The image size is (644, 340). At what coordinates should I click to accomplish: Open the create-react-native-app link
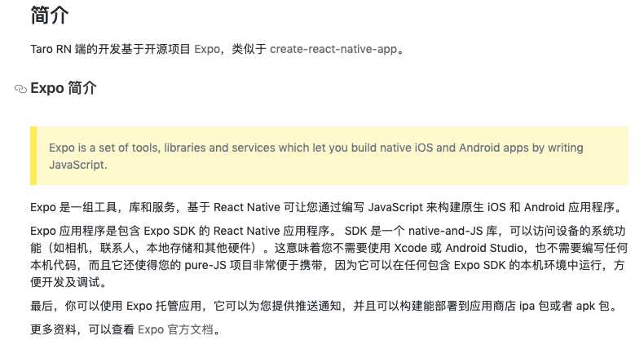click(333, 49)
